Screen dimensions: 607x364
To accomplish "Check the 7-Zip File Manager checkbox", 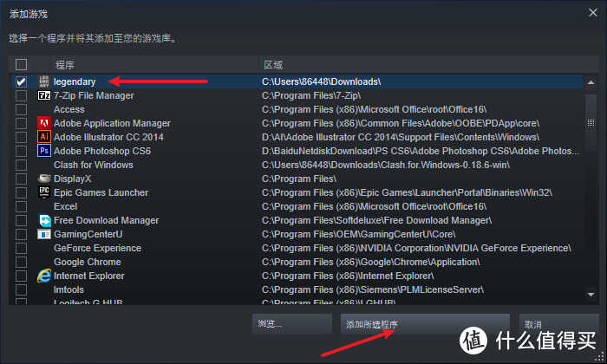I will (x=21, y=95).
